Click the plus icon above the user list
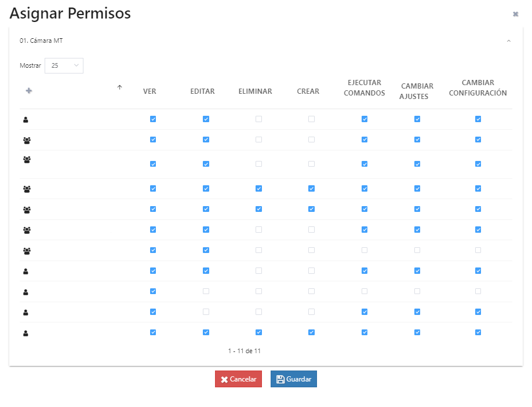The width and height of the screenshot is (532, 407). coord(29,91)
